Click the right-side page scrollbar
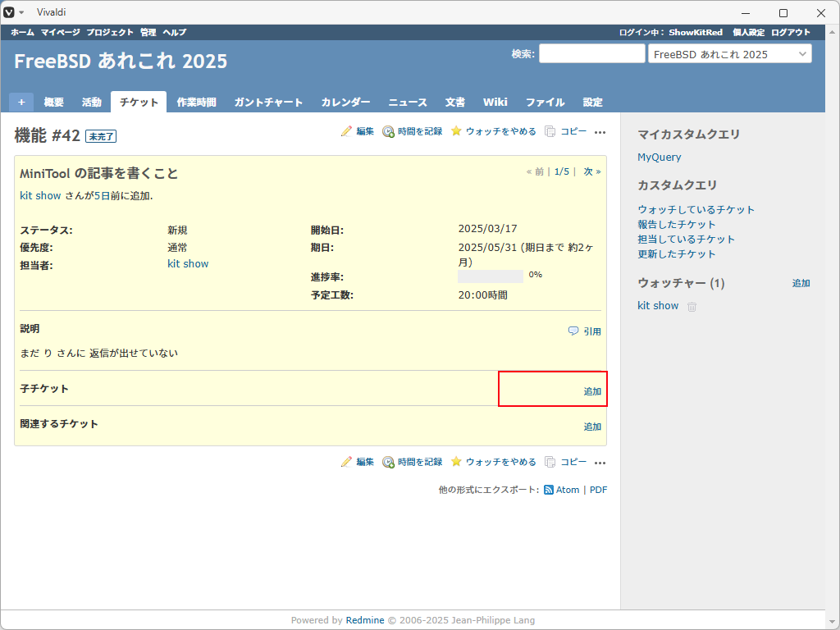Viewport: 840px width, 630px height. 832,326
